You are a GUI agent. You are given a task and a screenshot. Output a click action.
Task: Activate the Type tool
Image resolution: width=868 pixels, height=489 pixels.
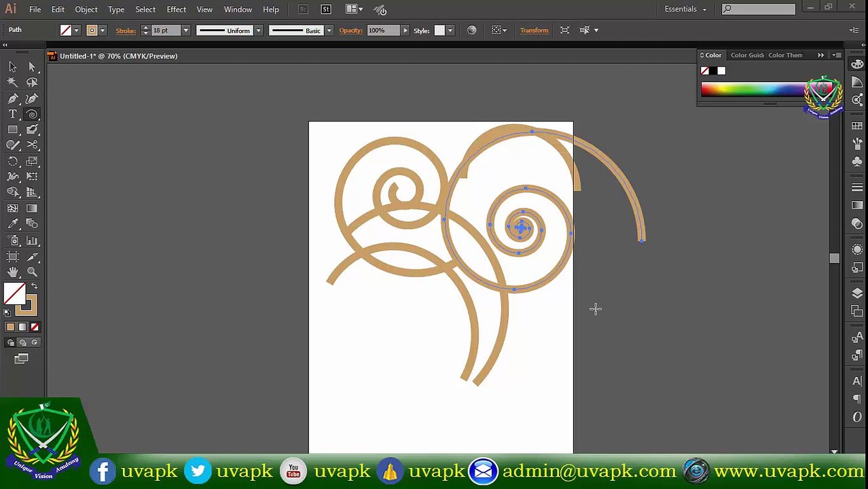pyautogui.click(x=13, y=114)
